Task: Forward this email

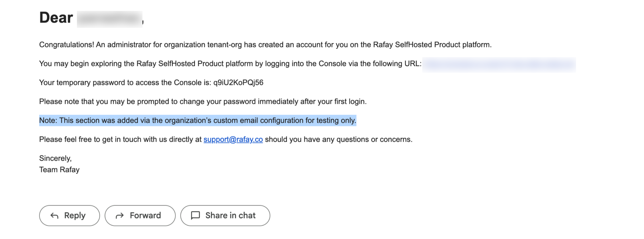Action: coord(140,215)
